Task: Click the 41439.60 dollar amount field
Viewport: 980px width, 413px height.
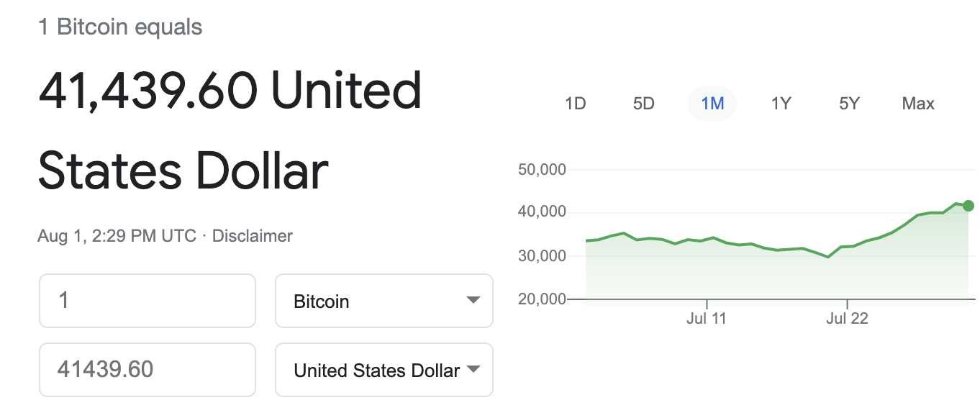Action: [x=148, y=370]
